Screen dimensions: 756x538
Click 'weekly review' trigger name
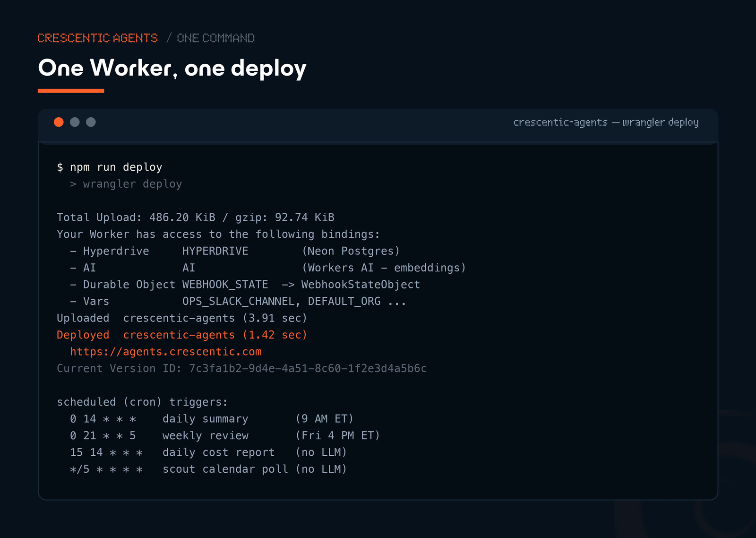(x=205, y=436)
